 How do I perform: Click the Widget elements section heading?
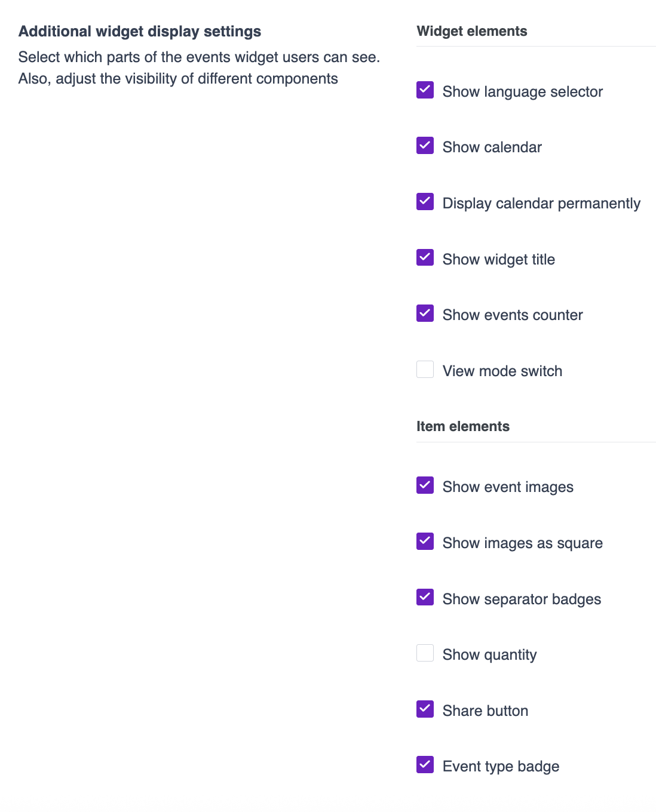pyautogui.click(x=472, y=32)
